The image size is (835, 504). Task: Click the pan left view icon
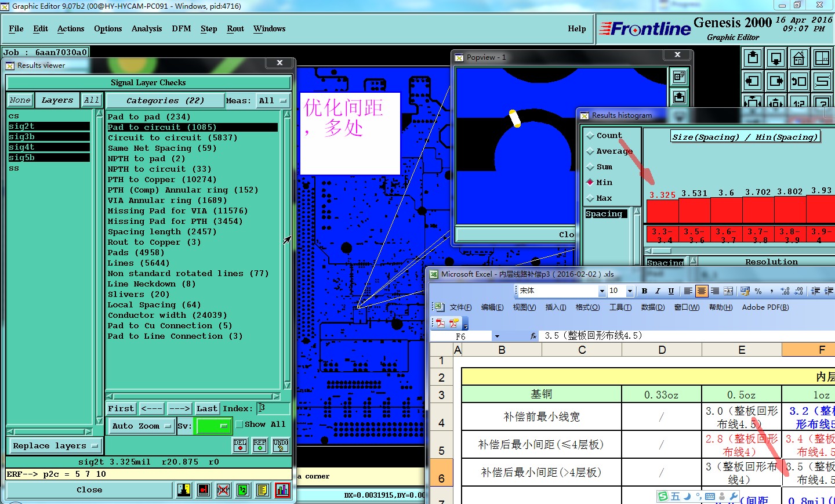[753, 81]
